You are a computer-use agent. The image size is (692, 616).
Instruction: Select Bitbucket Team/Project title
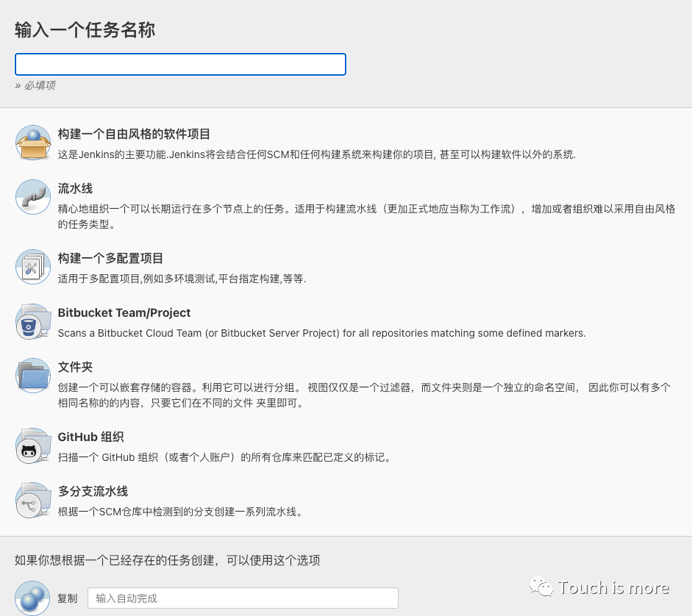pos(124,312)
